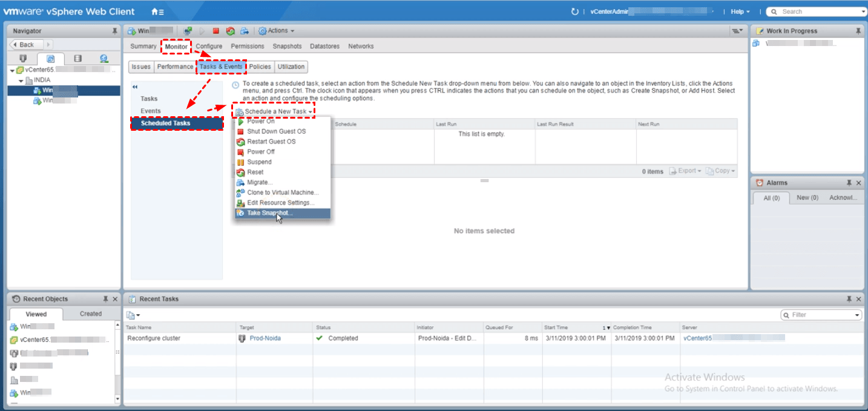
Task: Pin the Navigator panel
Action: pyautogui.click(x=114, y=31)
